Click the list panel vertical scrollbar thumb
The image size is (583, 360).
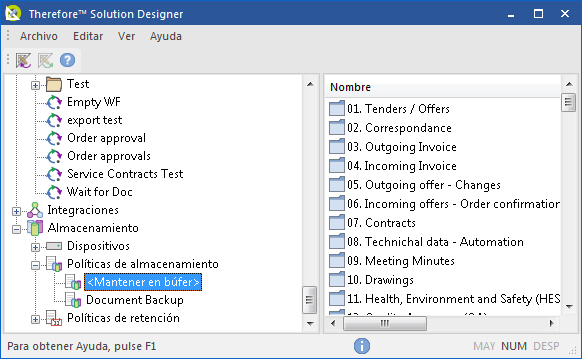(568, 102)
